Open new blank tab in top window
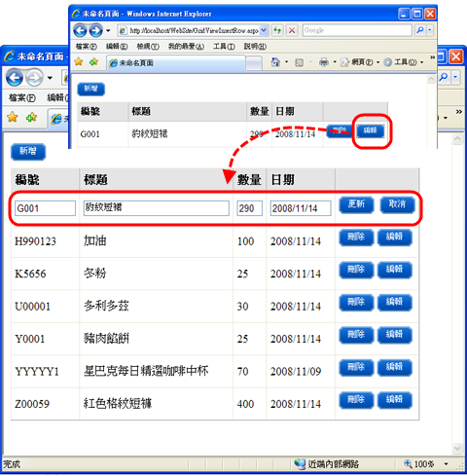467x476 pixels. pos(254,63)
